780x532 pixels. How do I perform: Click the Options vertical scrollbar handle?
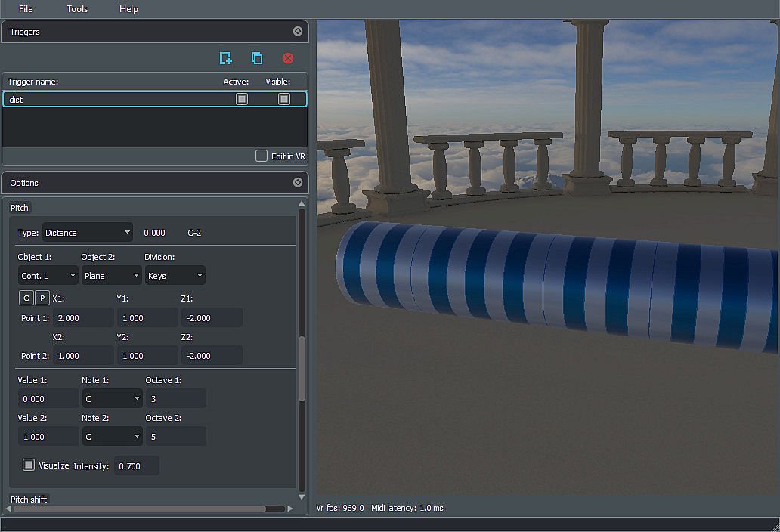[302, 368]
